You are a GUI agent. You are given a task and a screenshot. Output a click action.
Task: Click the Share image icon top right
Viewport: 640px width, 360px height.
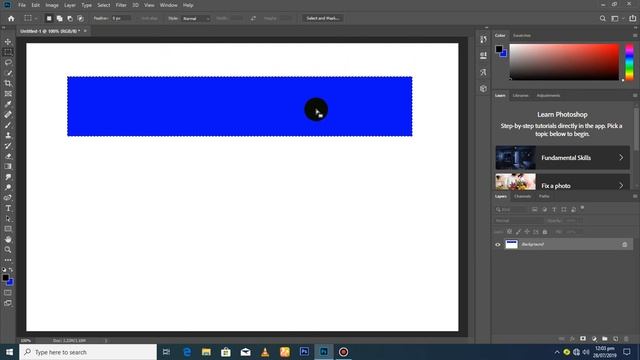click(632, 18)
